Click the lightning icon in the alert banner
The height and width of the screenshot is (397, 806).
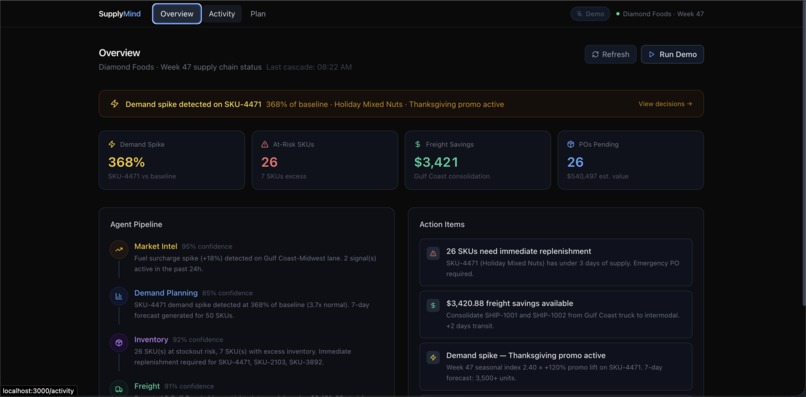(115, 104)
